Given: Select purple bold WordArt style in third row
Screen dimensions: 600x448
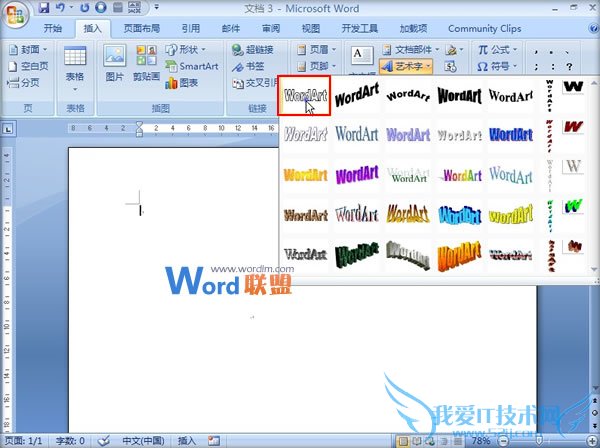Looking at the screenshot, I should tap(357, 175).
